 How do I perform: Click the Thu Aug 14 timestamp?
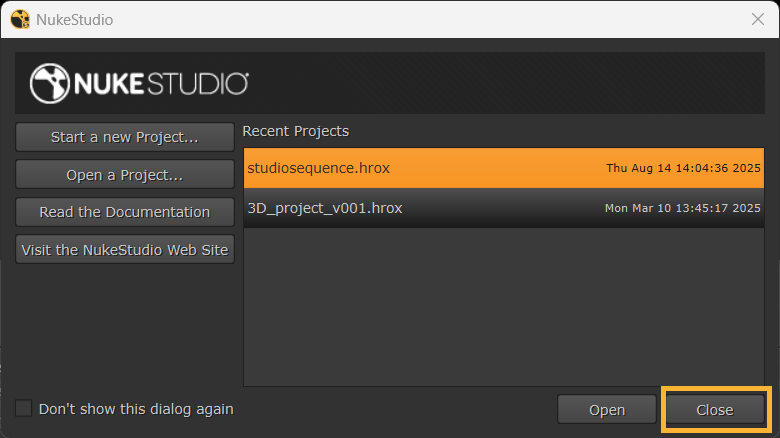coord(683,168)
